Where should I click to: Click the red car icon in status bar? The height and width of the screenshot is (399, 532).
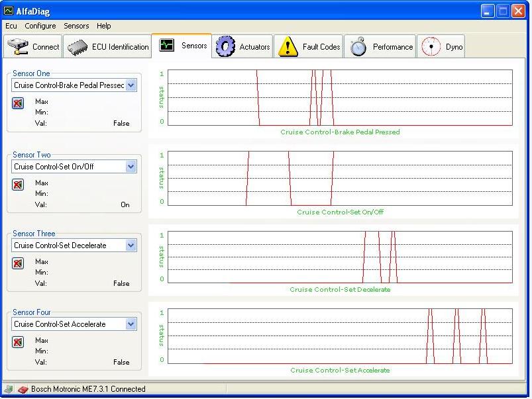[23, 390]
